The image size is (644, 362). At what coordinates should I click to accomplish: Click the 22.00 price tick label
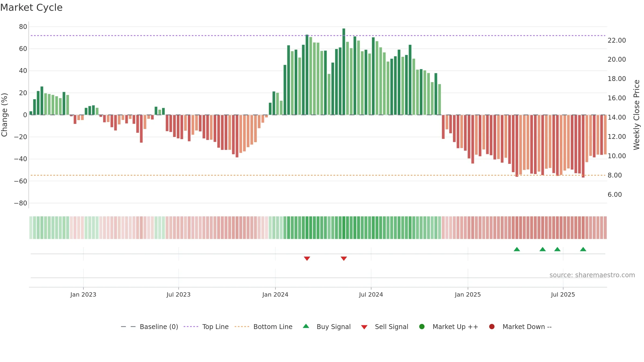click(x=617, y=40)
